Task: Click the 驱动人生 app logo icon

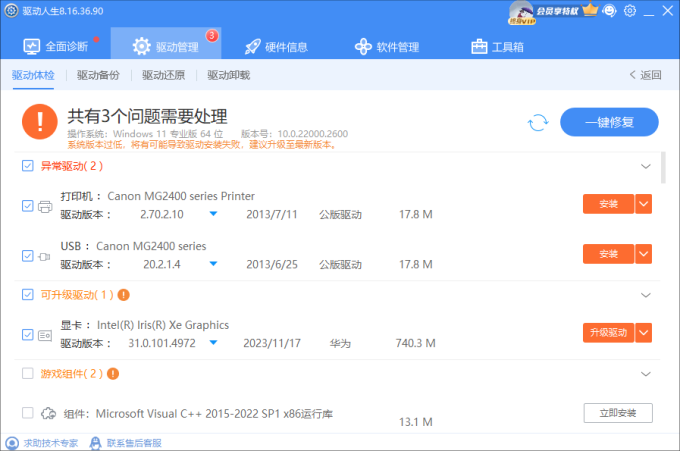Action: click(x=11, y=11)
